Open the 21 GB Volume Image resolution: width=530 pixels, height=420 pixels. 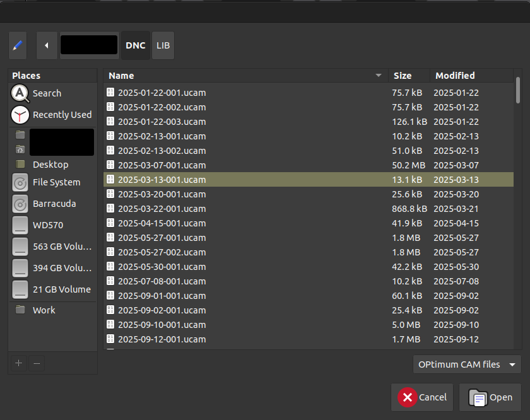61,289
